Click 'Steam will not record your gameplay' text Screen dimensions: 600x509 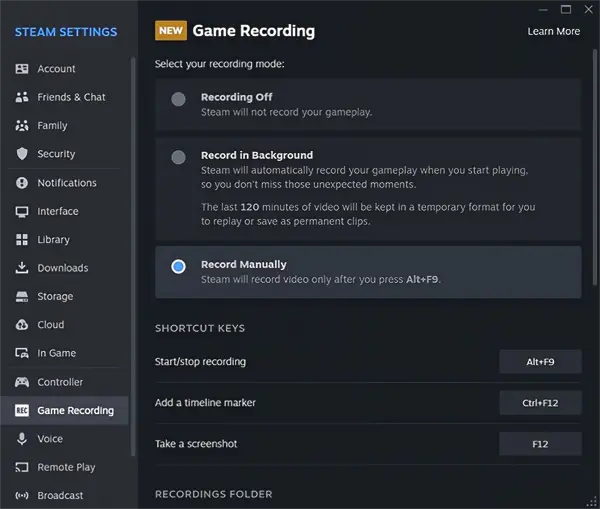tap(287, 112)
